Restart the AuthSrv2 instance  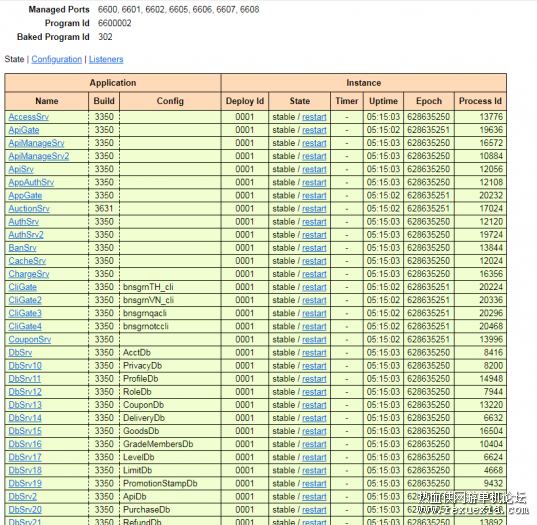click(314, 235)
